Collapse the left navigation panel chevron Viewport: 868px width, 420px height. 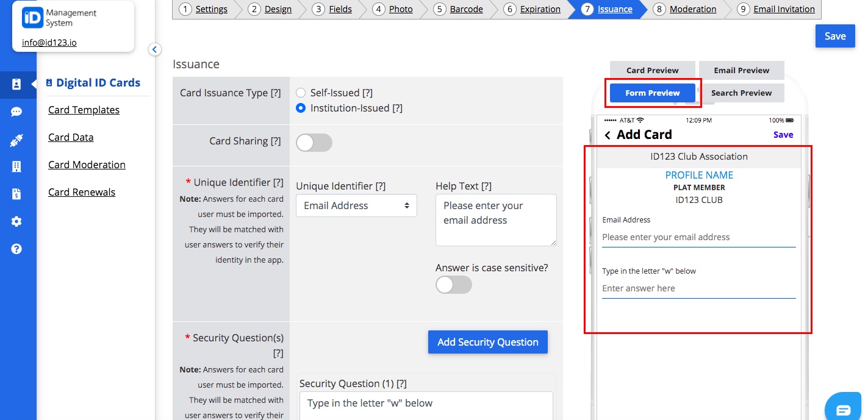coord(154,49)
